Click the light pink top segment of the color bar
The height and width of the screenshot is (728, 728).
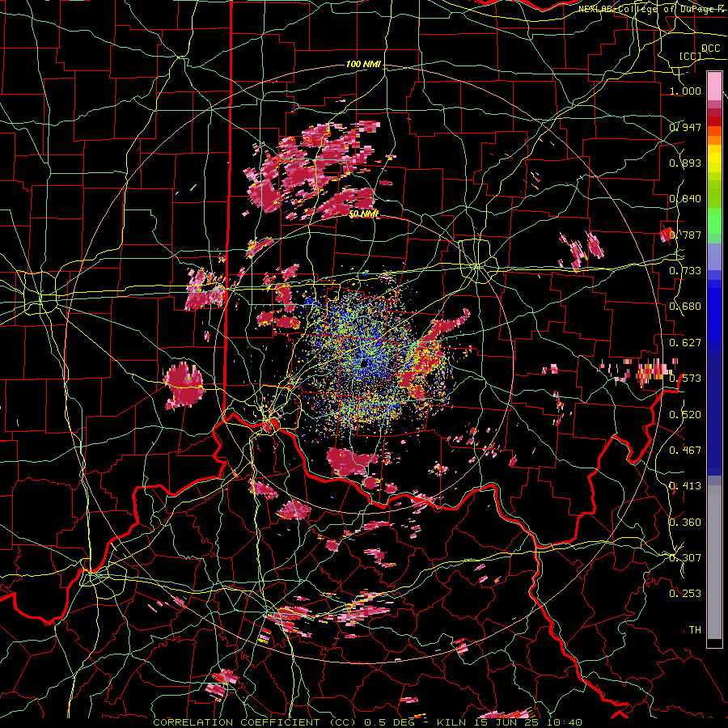tap(714, 86)
